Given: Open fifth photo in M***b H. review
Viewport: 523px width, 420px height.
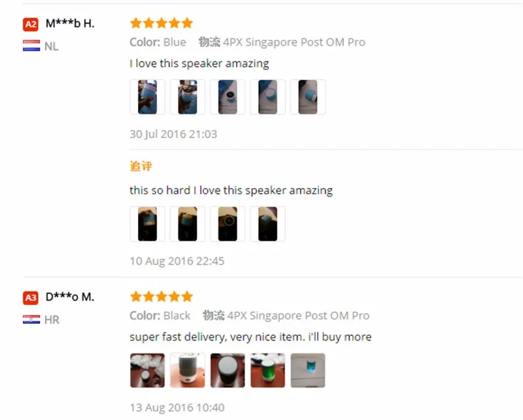Looking at the screenshot, I should [308, 97].
